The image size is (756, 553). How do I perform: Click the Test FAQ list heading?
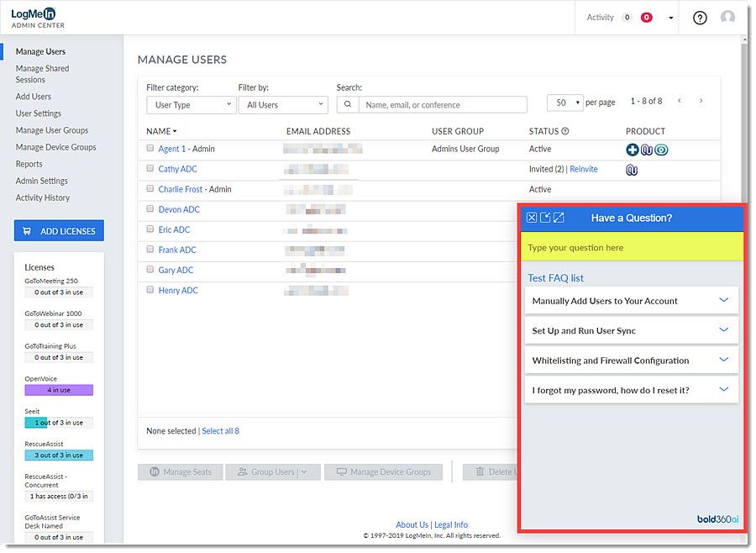[x=555, y=278]
